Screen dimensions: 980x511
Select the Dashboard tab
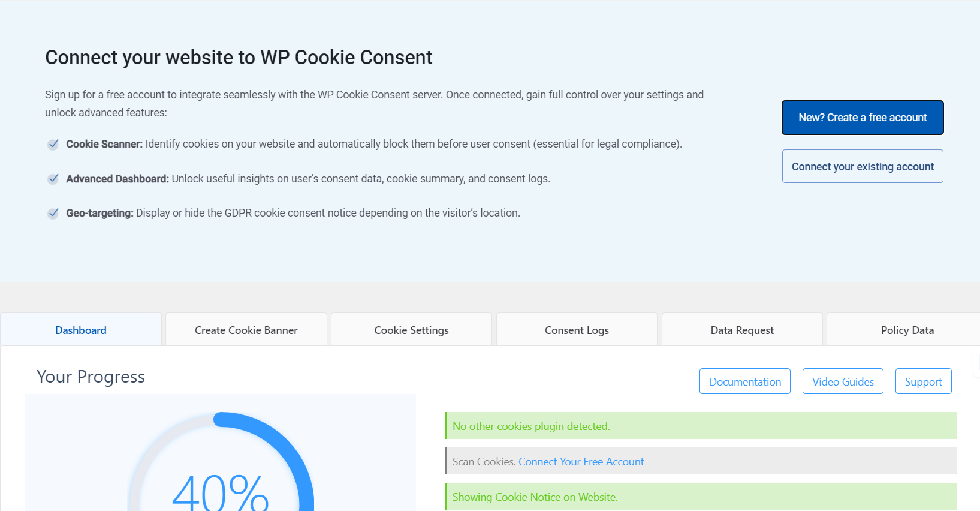tap(81, 330)
